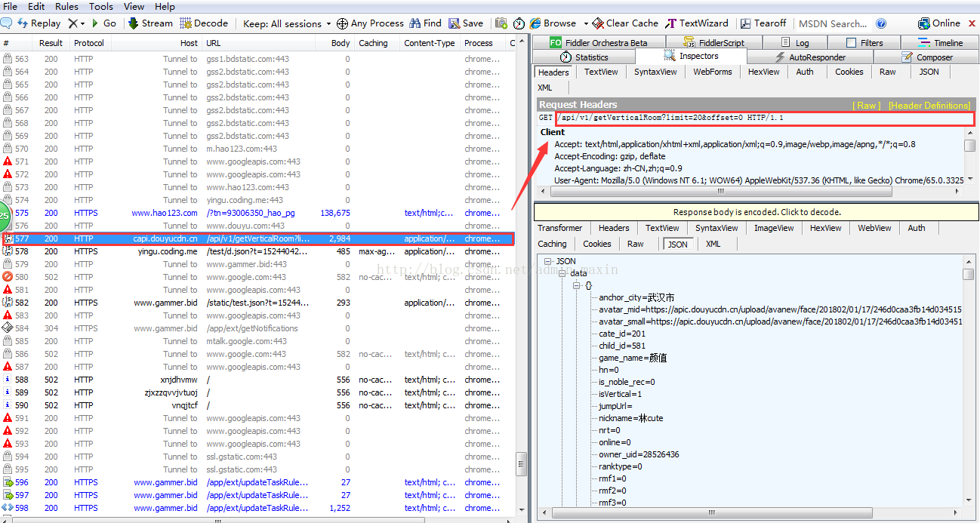The image size is (980, 523).
Task: Click Clear Cache in toolbar
Action: click(x=625, y=23)
